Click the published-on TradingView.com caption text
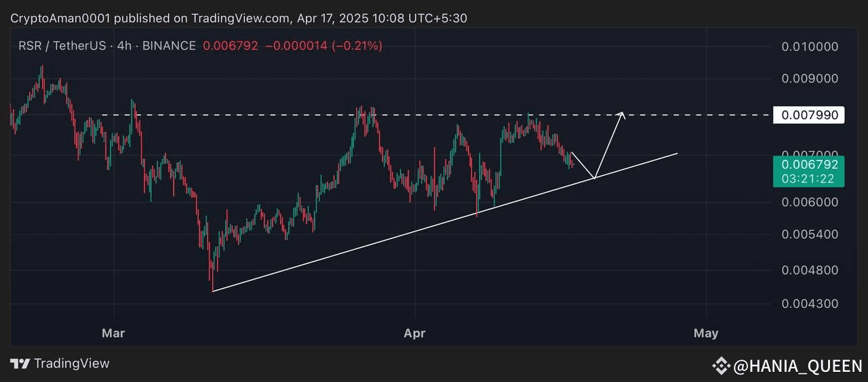868x382 pixels. pyautogui.click(x=239, y=18)
